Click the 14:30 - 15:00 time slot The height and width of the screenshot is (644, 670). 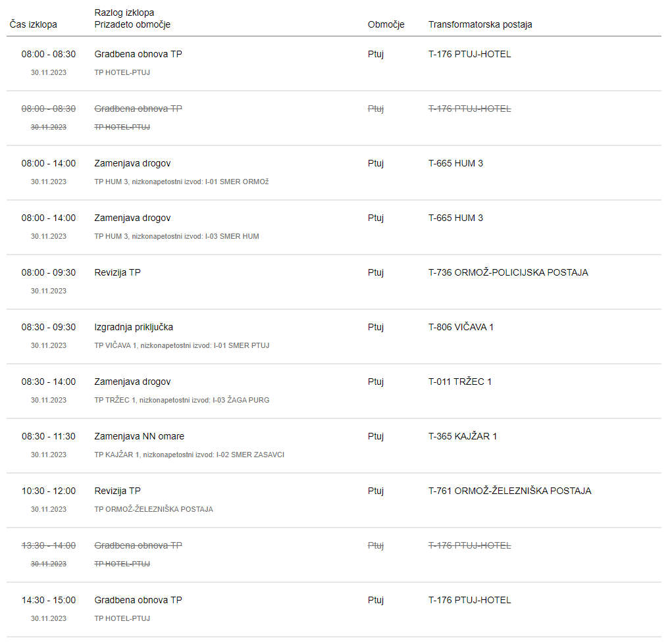pos(49,600)
